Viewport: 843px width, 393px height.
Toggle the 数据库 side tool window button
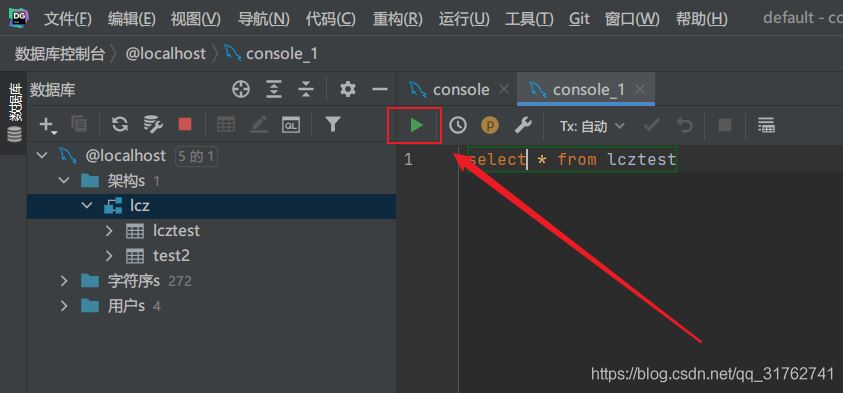tap(15, 112)
